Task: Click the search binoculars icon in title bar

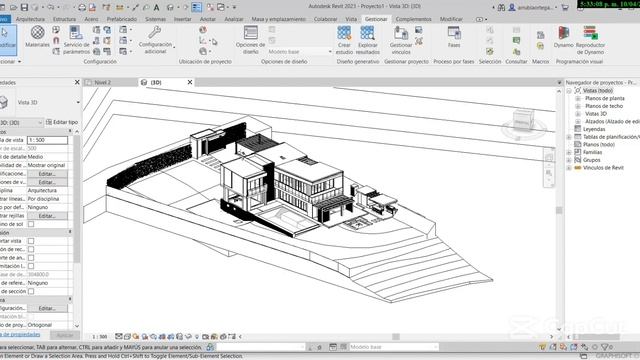Action: click(x=501, y=7)
